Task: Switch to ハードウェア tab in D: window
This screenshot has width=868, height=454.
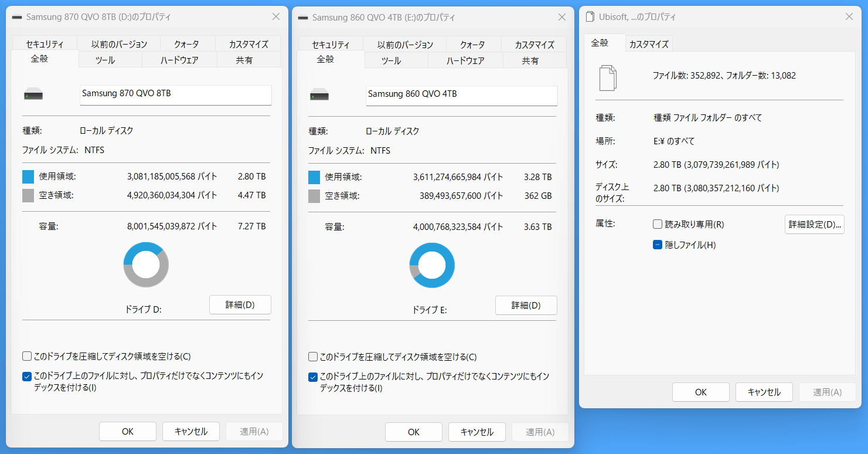Action: (179, 60)
